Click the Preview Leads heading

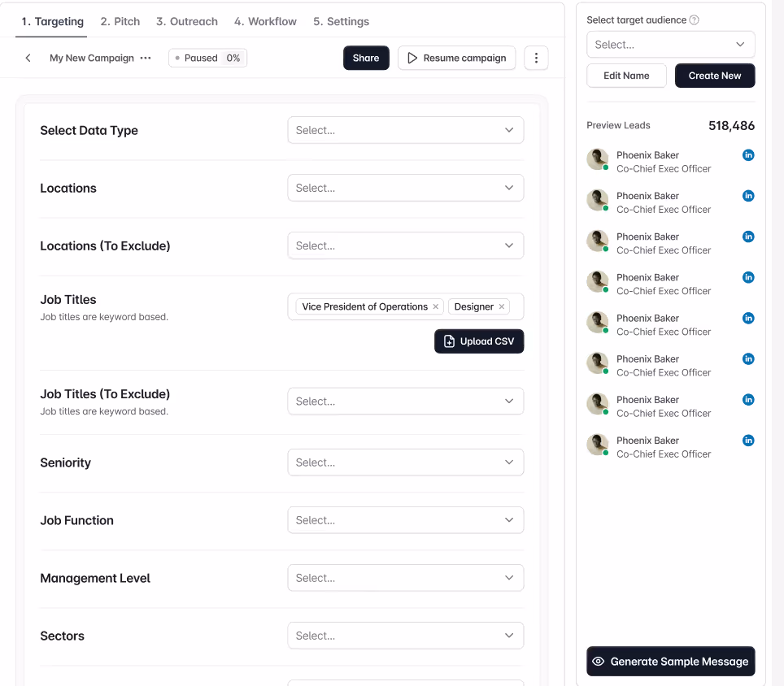point(618,125)
